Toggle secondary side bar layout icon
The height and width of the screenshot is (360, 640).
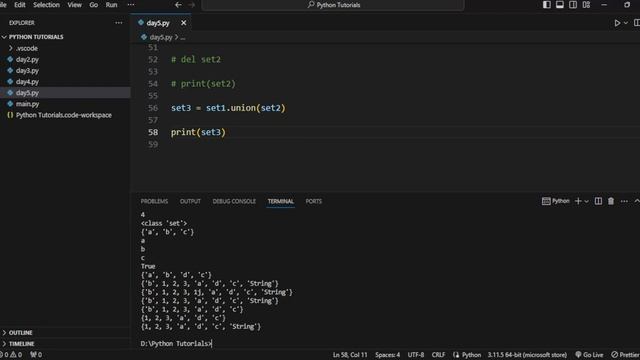pyautogui.click(x=573, y=5)
